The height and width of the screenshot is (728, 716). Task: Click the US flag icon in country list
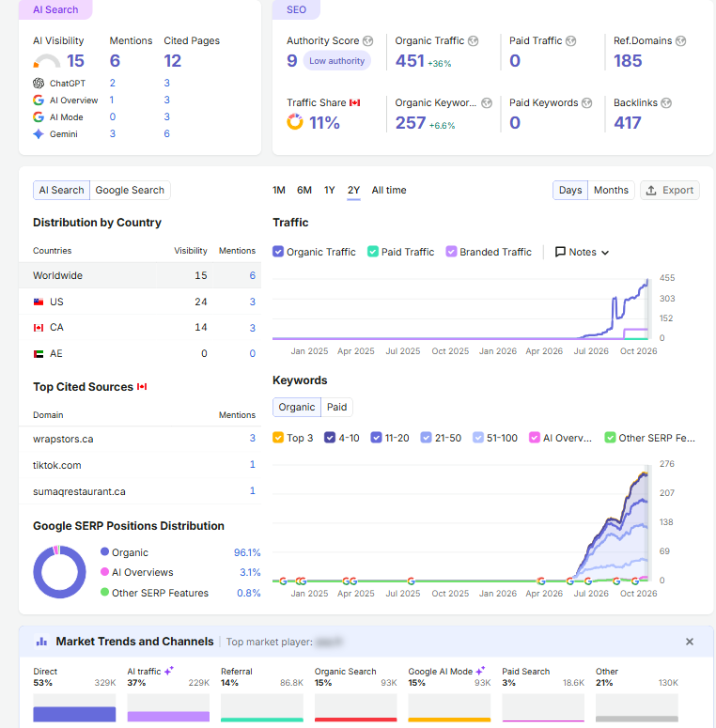pyautogui.click(x=39, y=302)
